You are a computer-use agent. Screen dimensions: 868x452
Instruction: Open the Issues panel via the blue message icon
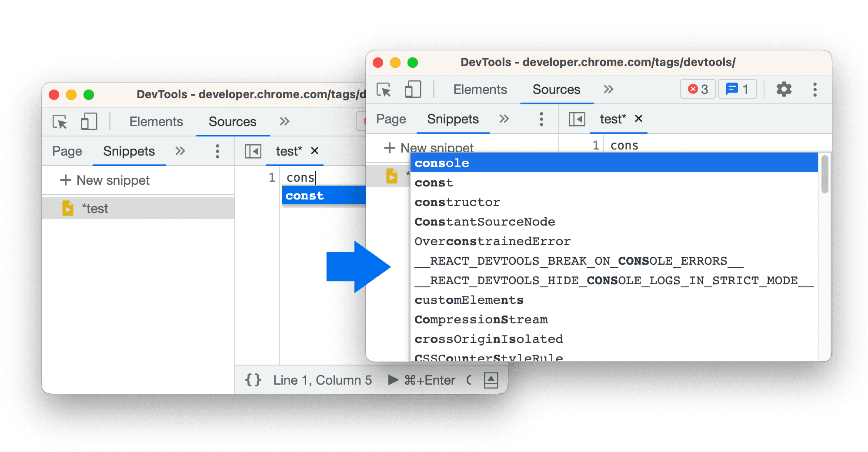pos(737,89)
